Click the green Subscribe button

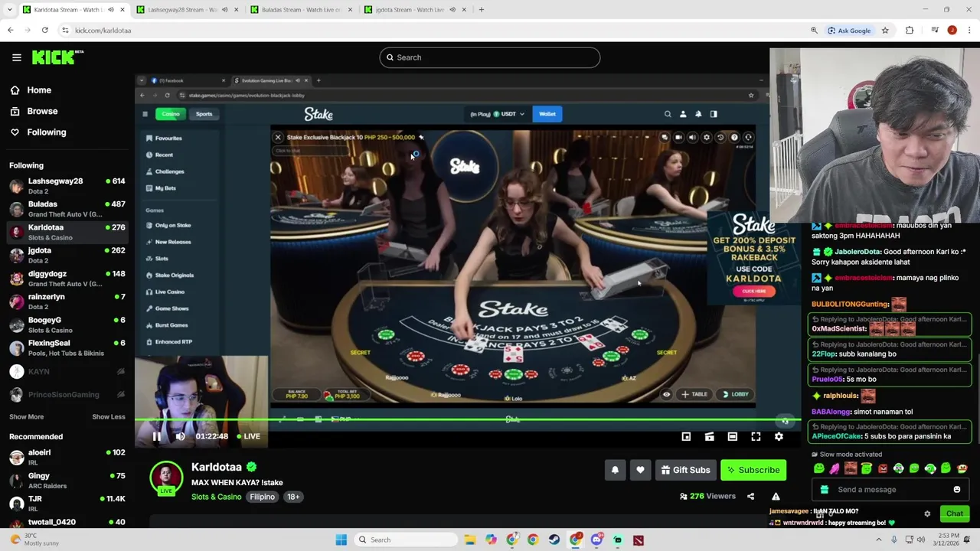pos(753,470)
